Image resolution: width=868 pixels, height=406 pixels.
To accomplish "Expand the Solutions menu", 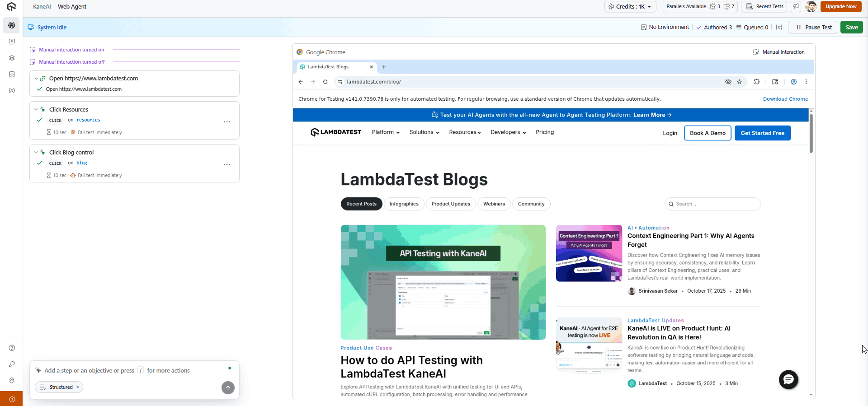I will click(424, 132).
